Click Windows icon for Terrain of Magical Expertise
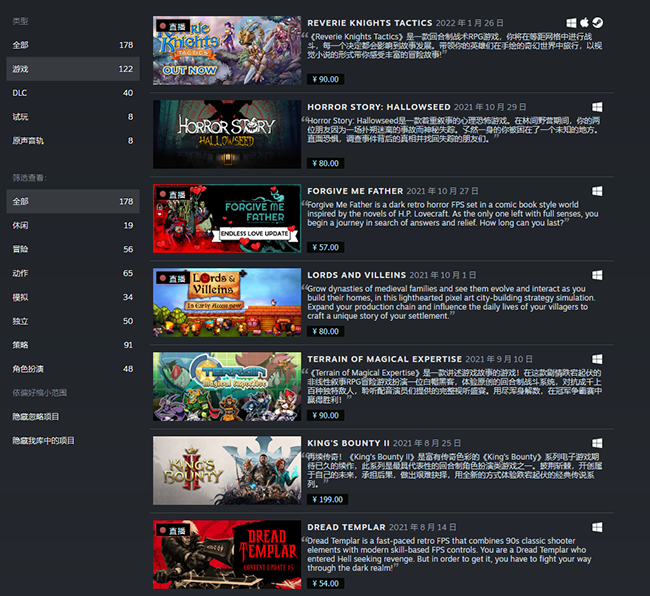 pos(597,359)
